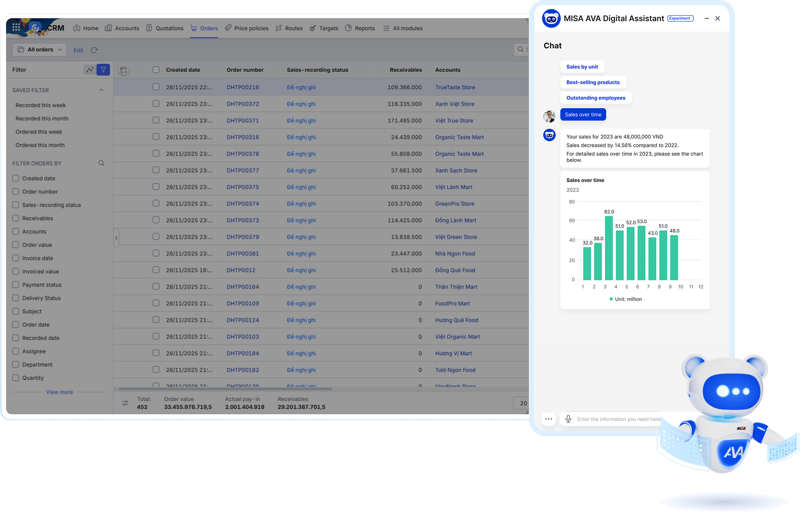Select the funnel filter icon
This screenshot has height=526, width=812.
pyautogui.click(x=103, y=70)
